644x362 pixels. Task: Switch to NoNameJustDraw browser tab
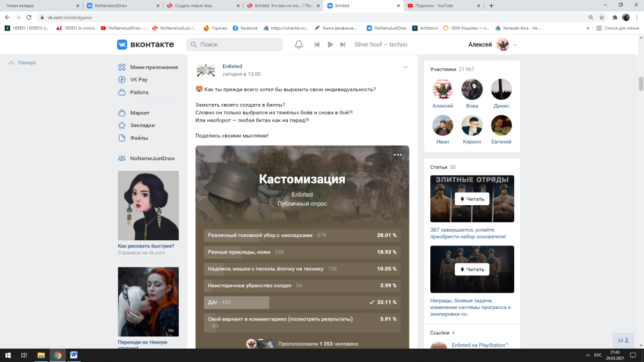pos(122,6)
